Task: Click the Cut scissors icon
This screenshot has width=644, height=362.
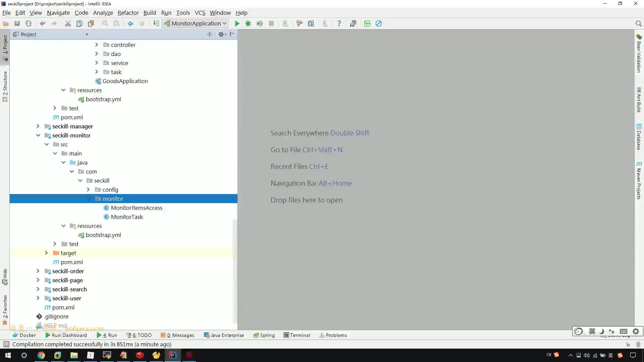Action: click(68, 23)
